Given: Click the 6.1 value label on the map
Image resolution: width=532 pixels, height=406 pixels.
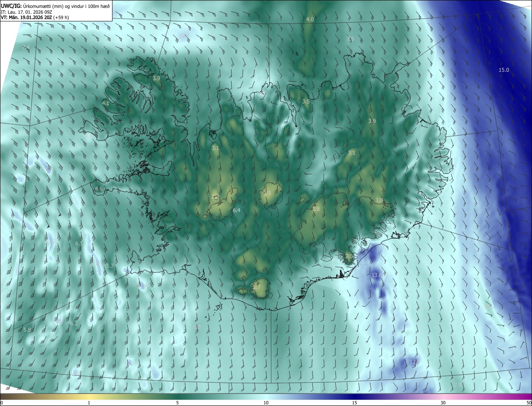Looking at the screenshot, I should [x=79, y=244].
